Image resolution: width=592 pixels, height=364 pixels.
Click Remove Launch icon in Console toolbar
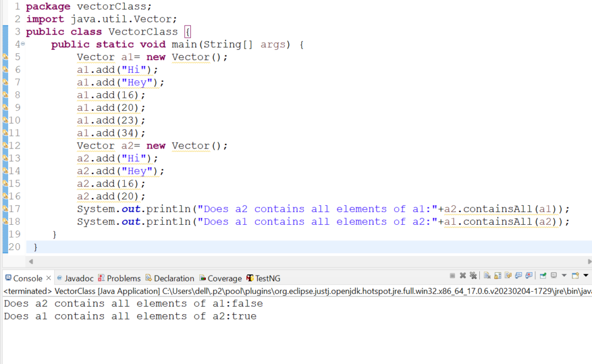462,276
